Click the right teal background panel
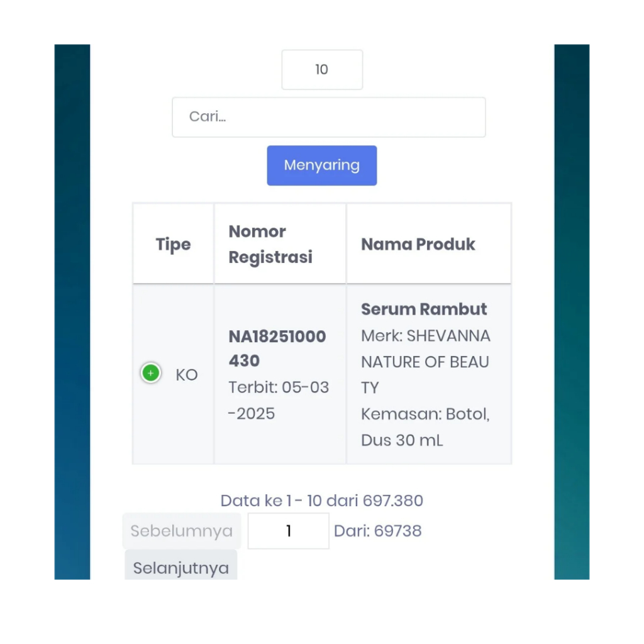 point(572,312)
